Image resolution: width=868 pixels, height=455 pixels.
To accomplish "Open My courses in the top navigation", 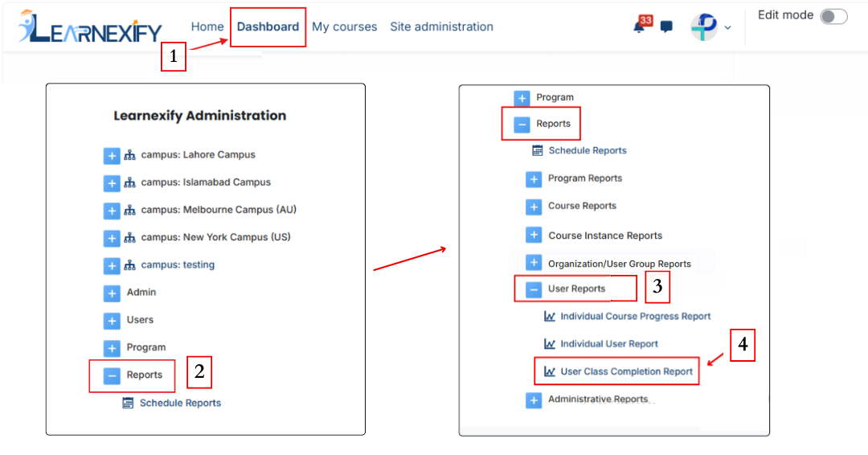I will 344,27.
